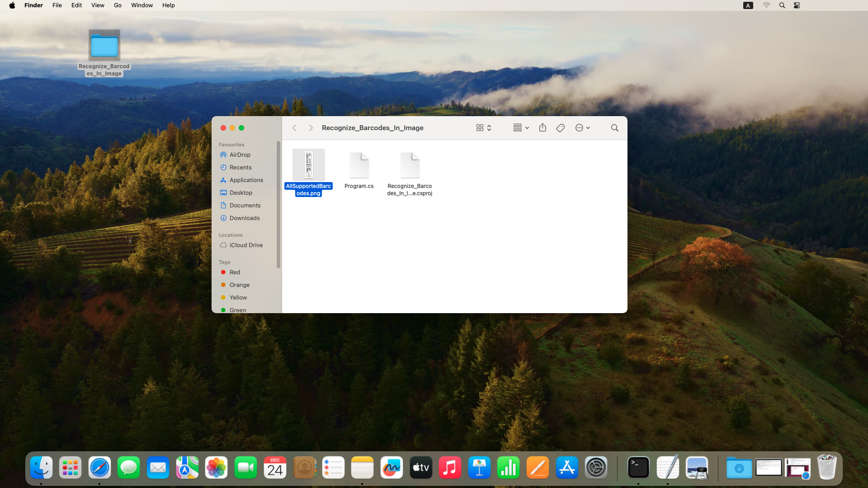Viewport: 868px width, 488px height.
Task: Go back with the left chevron button
Action: (294, 128)
